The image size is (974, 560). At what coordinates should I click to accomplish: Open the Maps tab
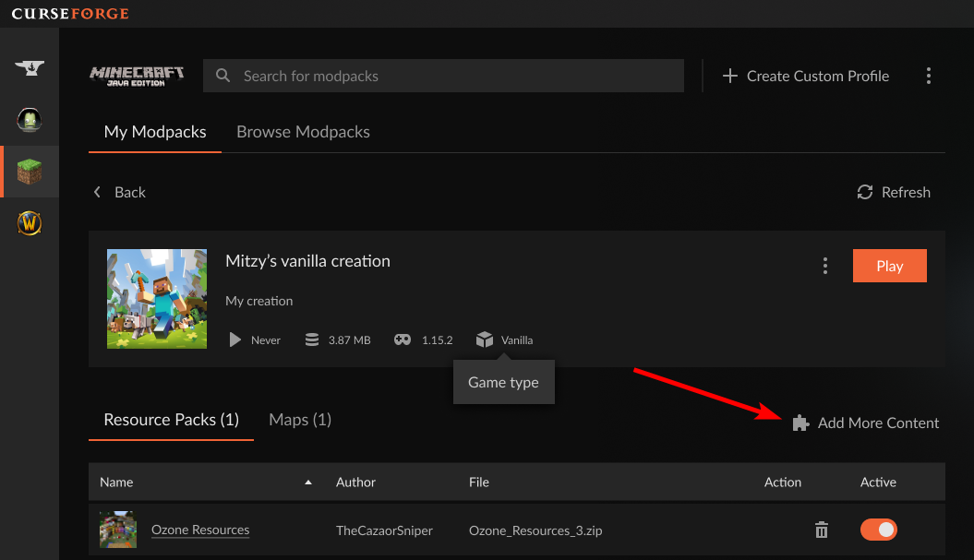pos(299,420)
